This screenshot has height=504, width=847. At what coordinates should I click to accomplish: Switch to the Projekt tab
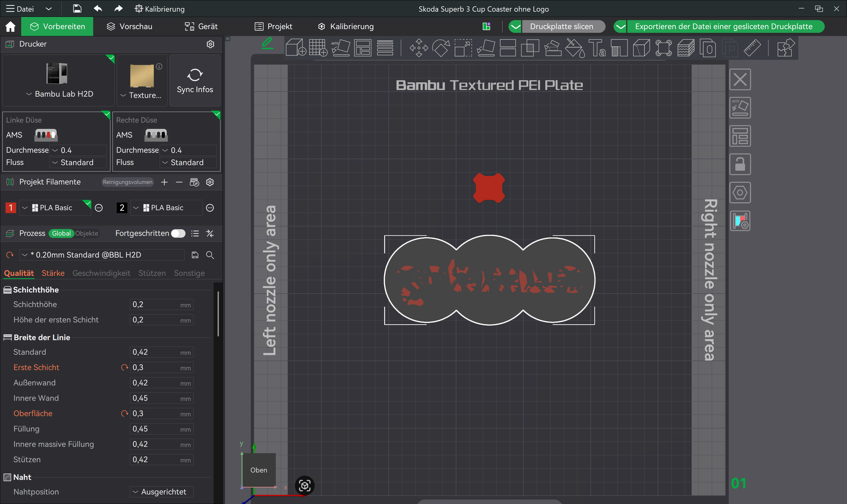click(273, 26)
